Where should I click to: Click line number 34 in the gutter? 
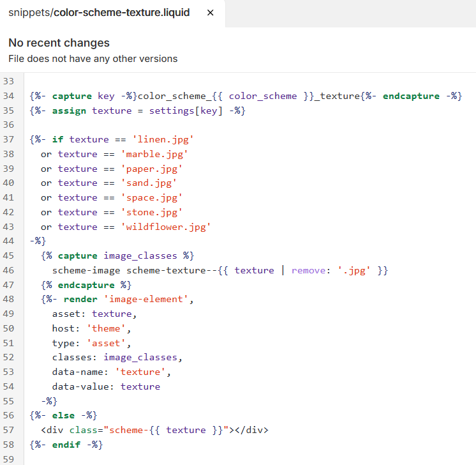pos(8,96)
